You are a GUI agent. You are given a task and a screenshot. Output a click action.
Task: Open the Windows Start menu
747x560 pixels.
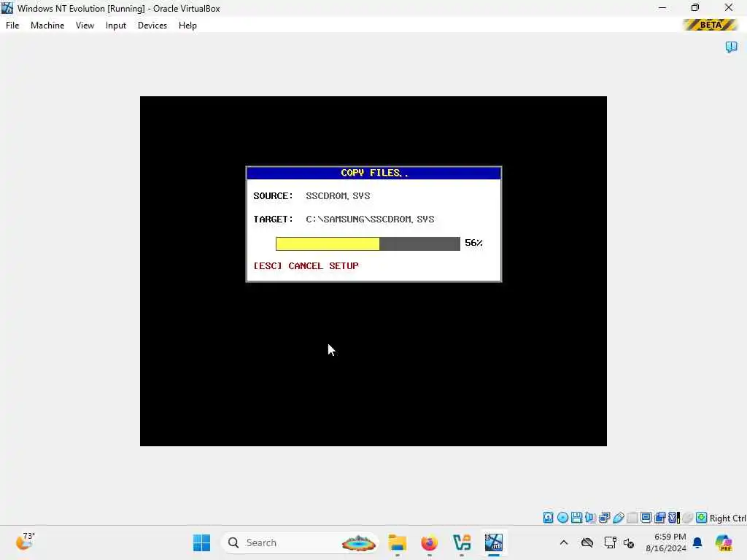coord(201,542)
